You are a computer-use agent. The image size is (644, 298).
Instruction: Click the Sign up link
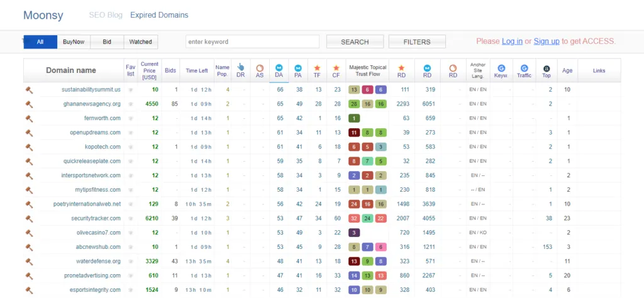click(x=546, y=41)
